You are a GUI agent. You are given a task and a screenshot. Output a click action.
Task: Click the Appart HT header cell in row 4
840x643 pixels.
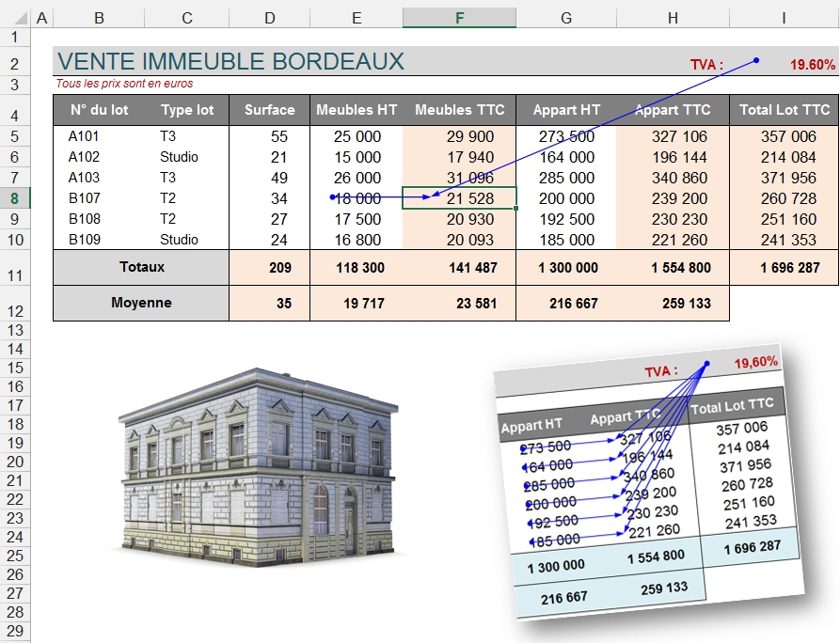tap(564, 110)
